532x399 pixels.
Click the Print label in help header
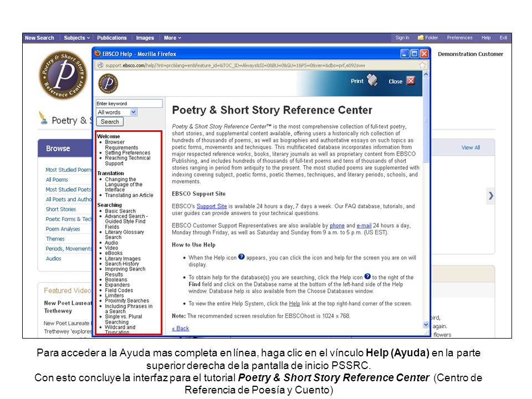click(357, 81)
